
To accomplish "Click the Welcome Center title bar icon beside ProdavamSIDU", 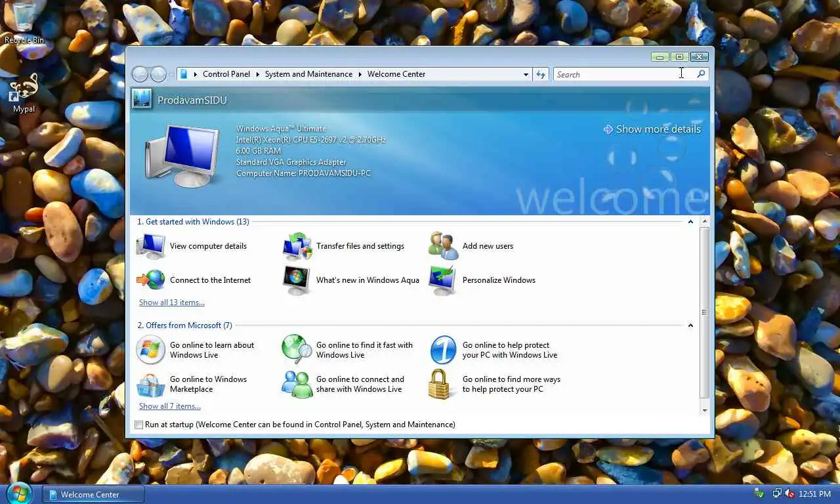I will (141, 99).
